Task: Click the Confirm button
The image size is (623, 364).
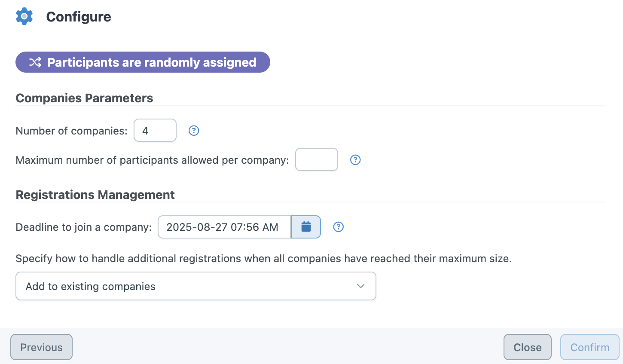Action: click(x=590, y=347)
